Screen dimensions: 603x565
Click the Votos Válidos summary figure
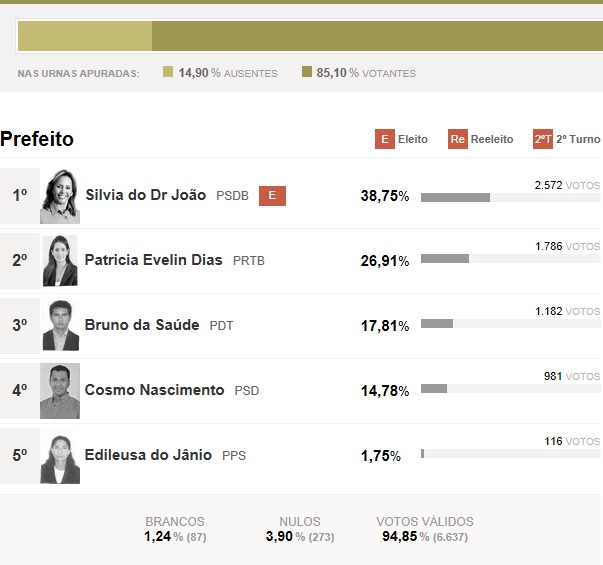pyautogui.click(x=424, y=529)
